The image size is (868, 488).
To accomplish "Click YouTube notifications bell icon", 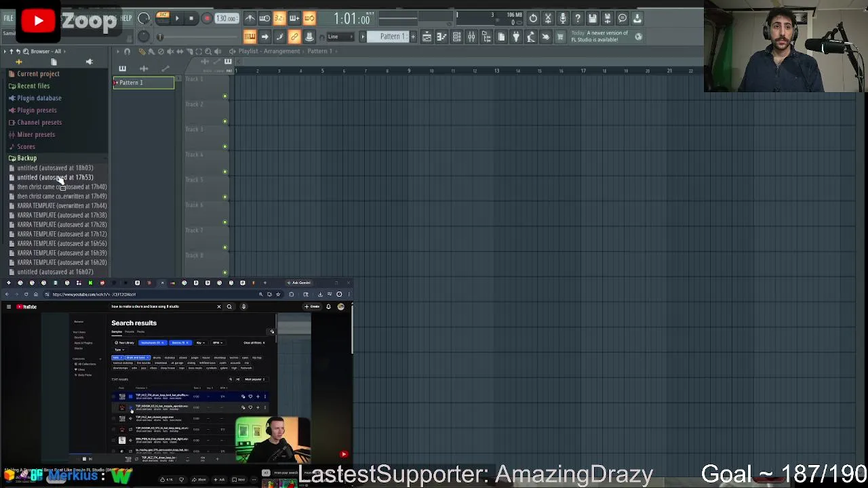I will [328, 306].
